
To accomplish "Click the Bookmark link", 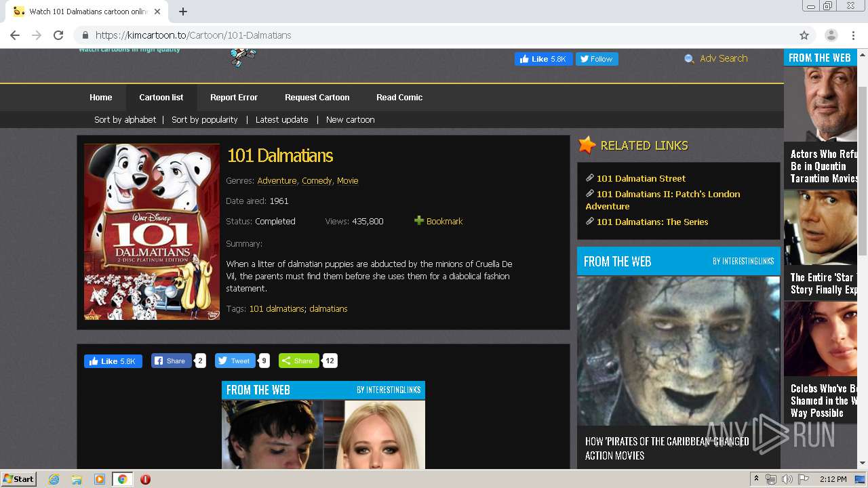I will tap(444, 221).
